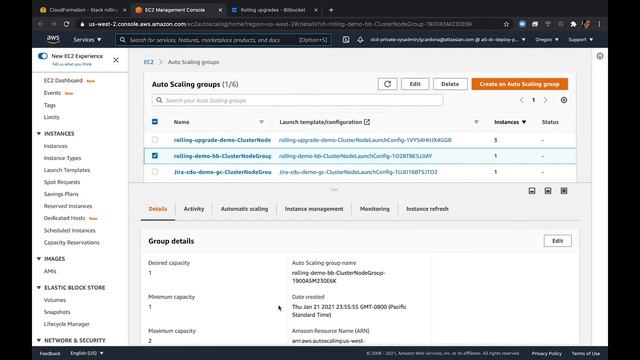Expand split panel to full view icon
Viewport: 640px width, 360px height.
coord(564,191)
